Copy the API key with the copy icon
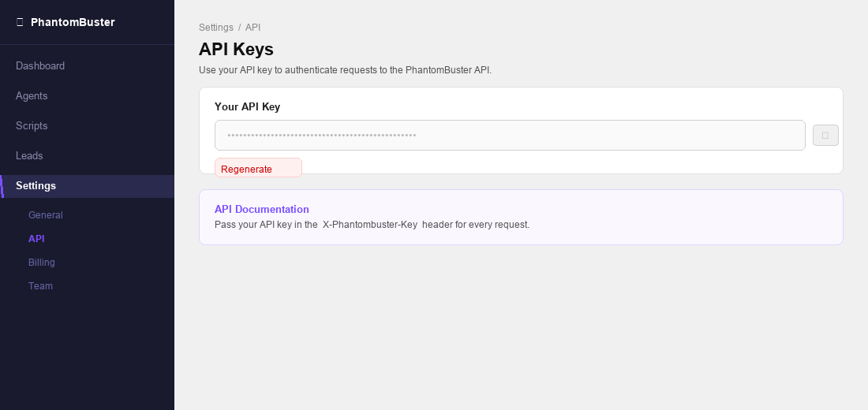The width and height of the screenshot is (868, 410). tap(825, 135)
